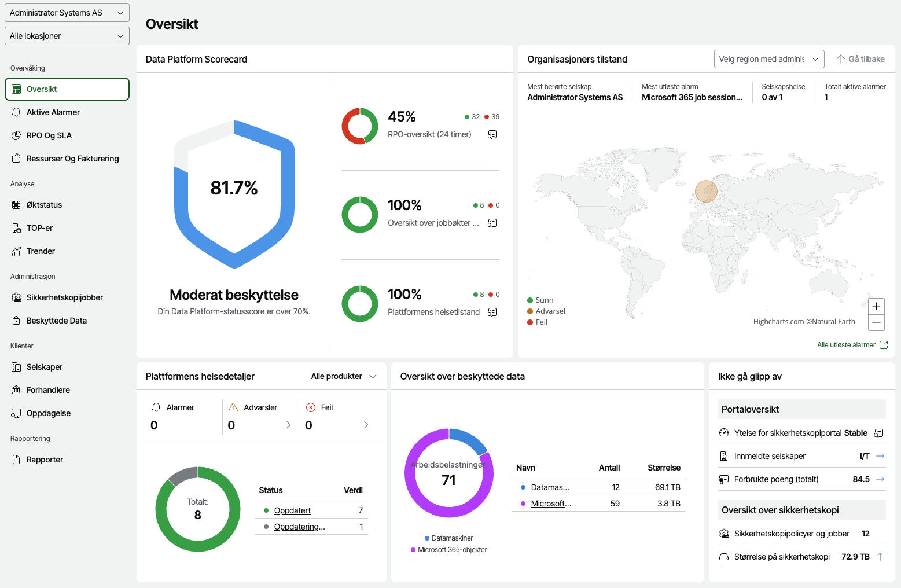901x588 pixels.
Task: Click external link icon by Alle utløste alarmer
Action: [x=884, y=345]
